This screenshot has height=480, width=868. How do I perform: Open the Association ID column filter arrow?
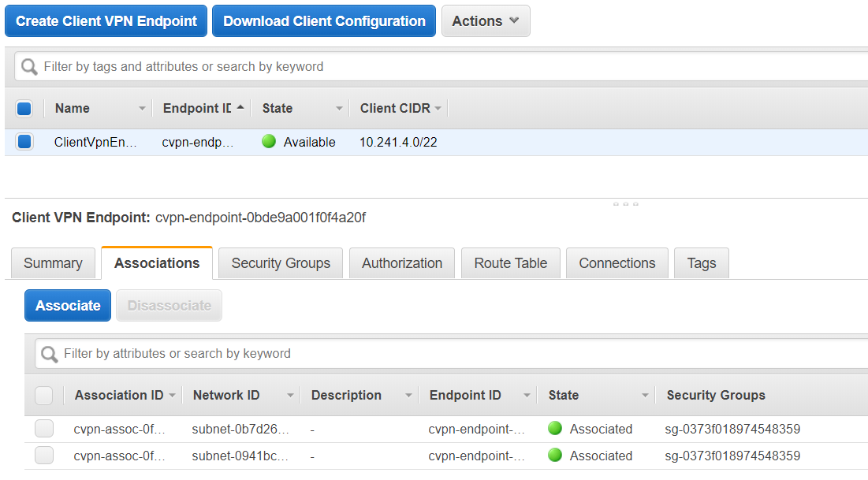172,396
